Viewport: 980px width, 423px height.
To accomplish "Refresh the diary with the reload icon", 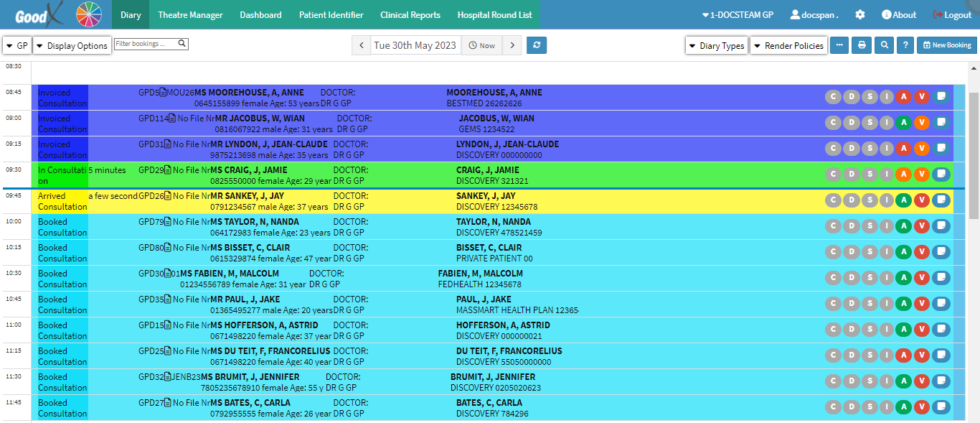I will tap(537, 45).
